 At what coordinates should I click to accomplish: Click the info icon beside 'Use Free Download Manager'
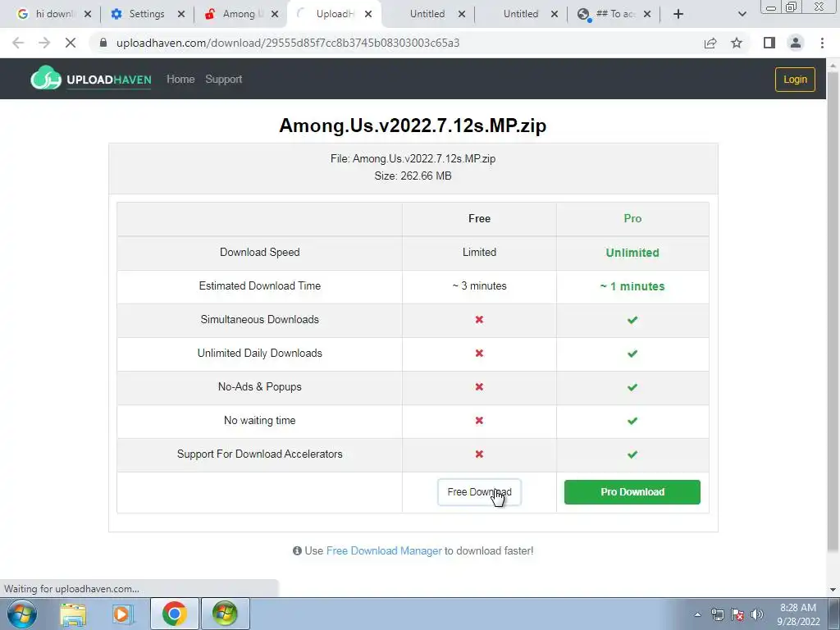pyautogui.click(x=297, y=550)
